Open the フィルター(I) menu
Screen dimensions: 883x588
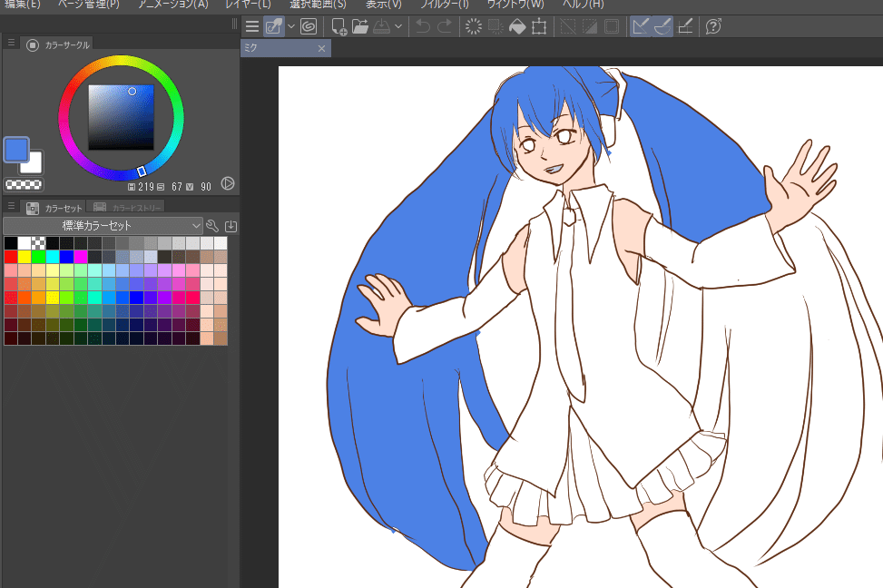(445, 5)
